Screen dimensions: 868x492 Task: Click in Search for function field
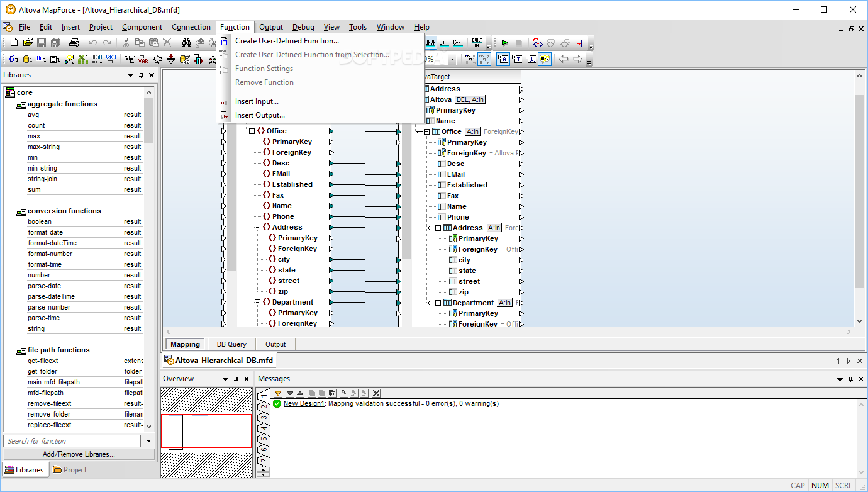(73, 441)
